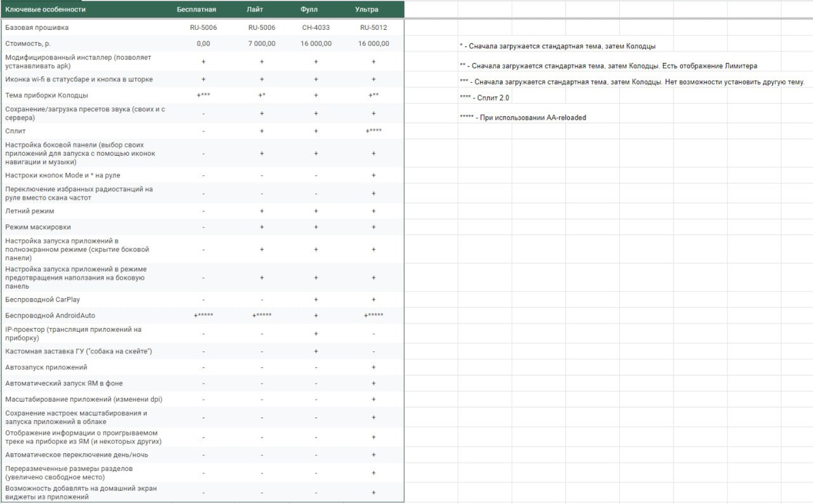Select the "Летний режим" row label

coord(30,211)
